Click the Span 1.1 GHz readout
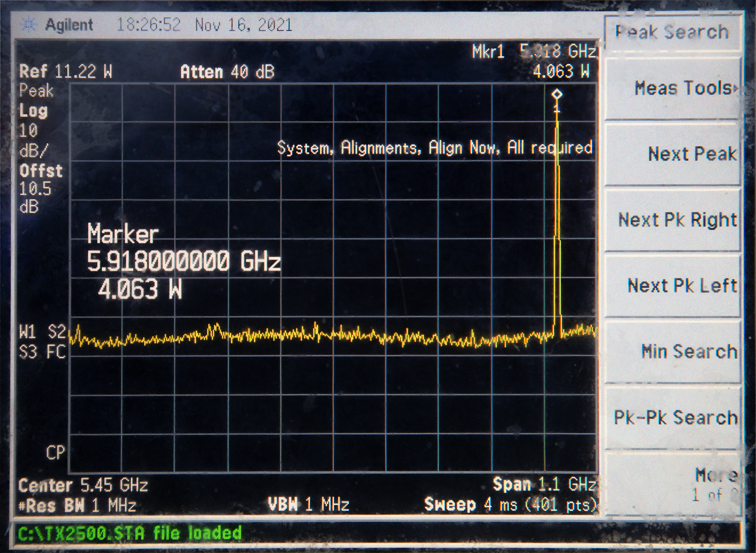756x553 pixels. pos(544,484)
